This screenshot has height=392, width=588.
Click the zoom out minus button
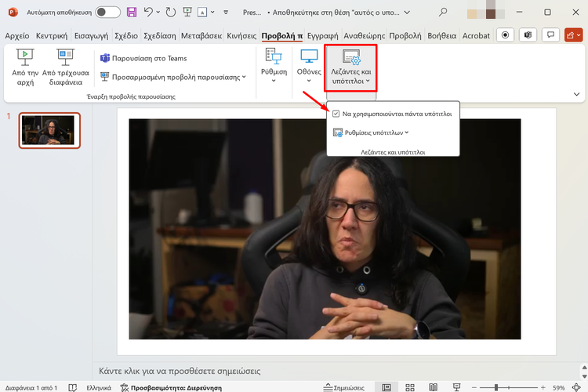click(474, 387)
